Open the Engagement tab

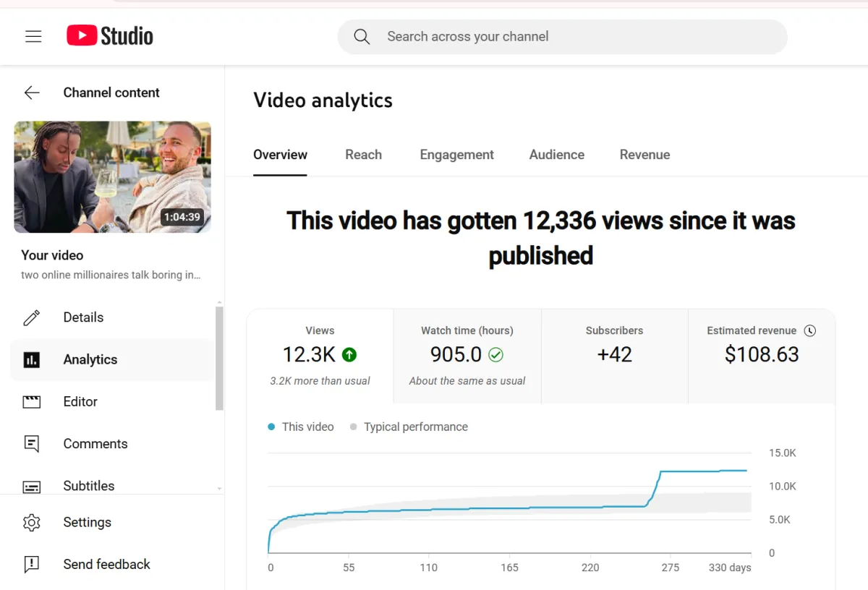(457, 155)
